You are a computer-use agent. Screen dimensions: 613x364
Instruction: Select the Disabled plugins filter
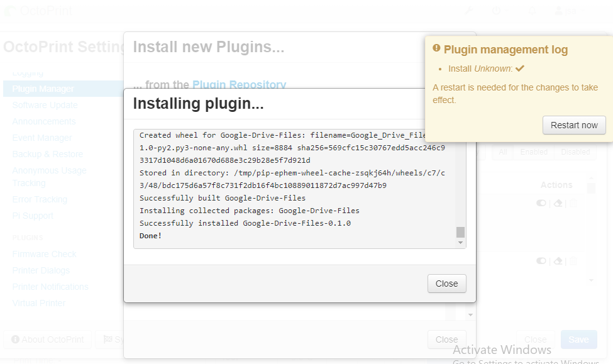click(574, 152)
